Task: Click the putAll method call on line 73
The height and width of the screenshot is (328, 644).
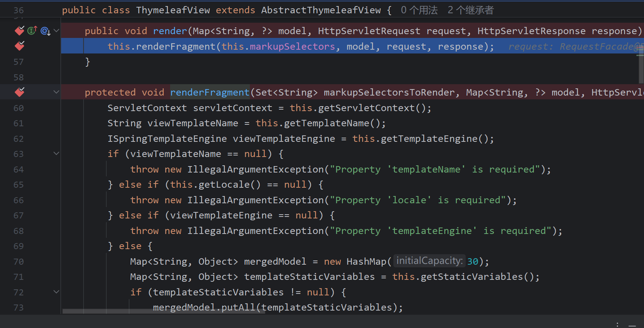Action: [238, 308]
